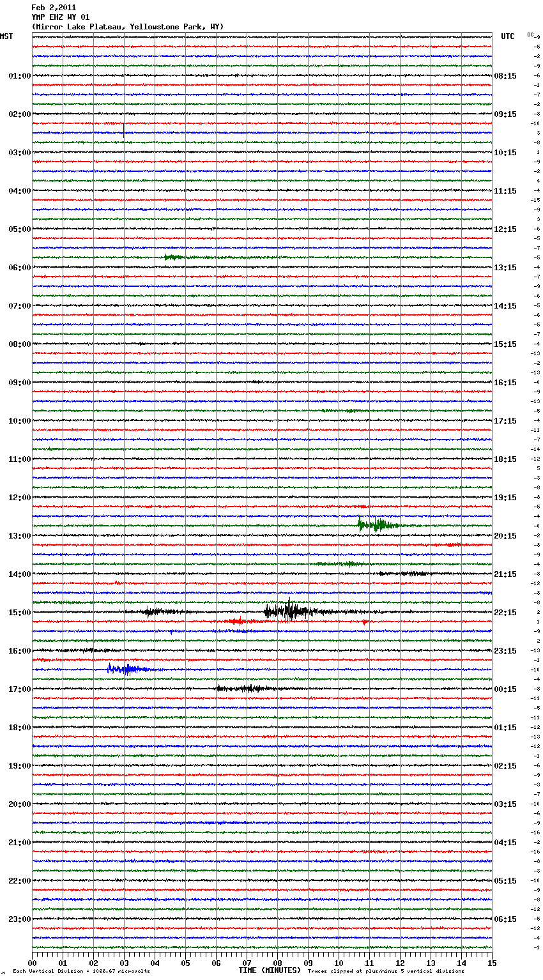Click the 'UTC' column header
Image resolution: width=543 pixels, height=980 pixels.
[508, 36]
